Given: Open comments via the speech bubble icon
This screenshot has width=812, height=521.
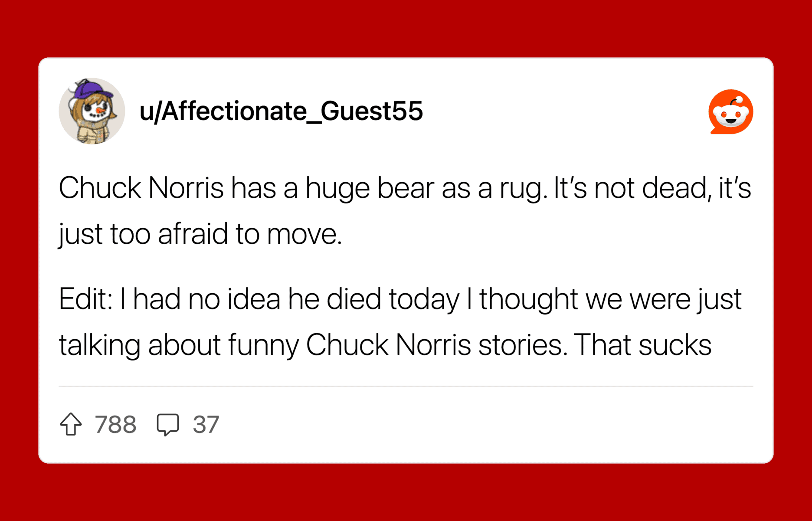Looking at the screenshot, I should click(168, 424).
